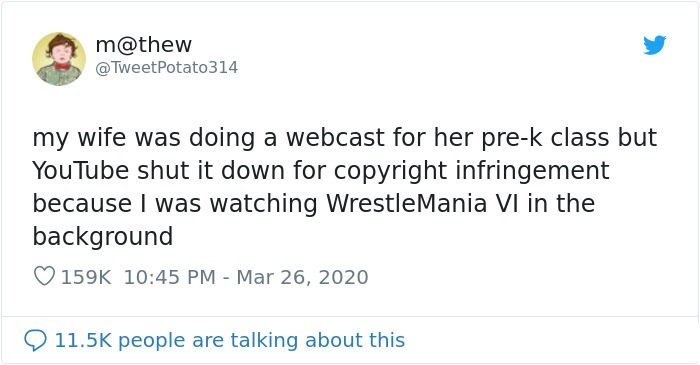The width and height of the screenshot is (700, 365).
Task: Like the tweet with the heart icon
Action: [x=44, y=276]
